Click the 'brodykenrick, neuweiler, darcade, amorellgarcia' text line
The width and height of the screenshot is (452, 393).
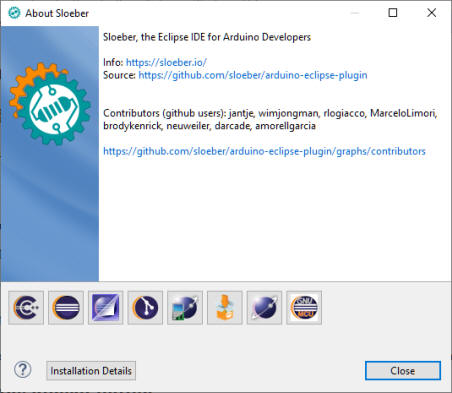209,126
